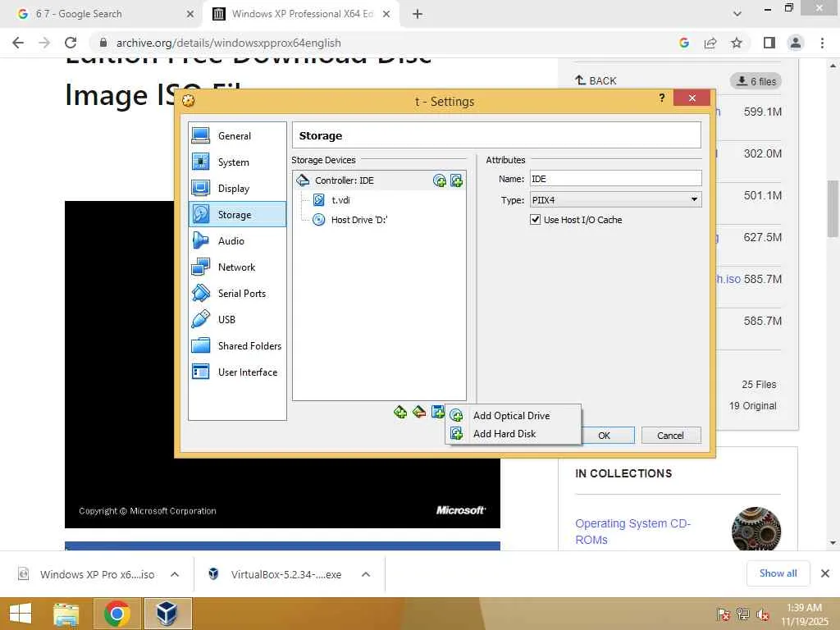Click the network tray icon

pos(743,614)
